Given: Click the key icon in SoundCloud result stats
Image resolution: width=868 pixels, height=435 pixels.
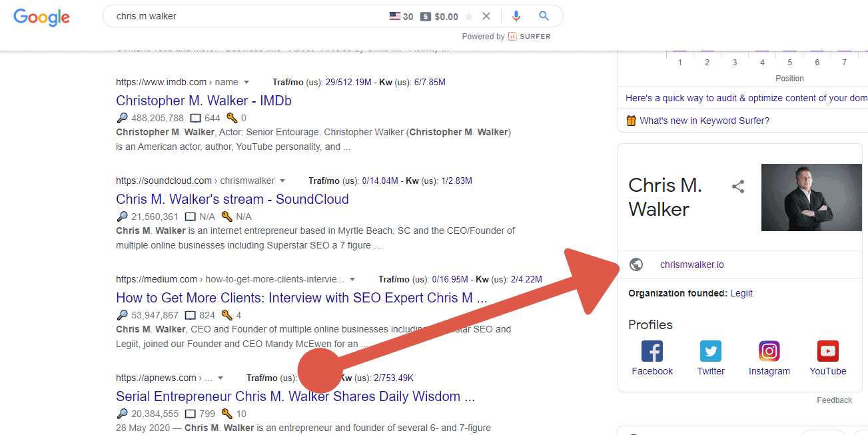Looking at the screenshot, I should [226, 217].
